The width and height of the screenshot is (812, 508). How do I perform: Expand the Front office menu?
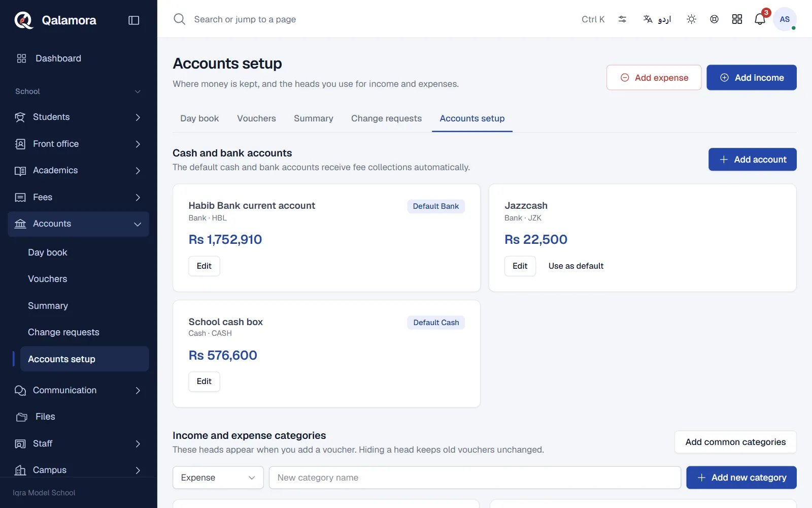click(79, 144)
